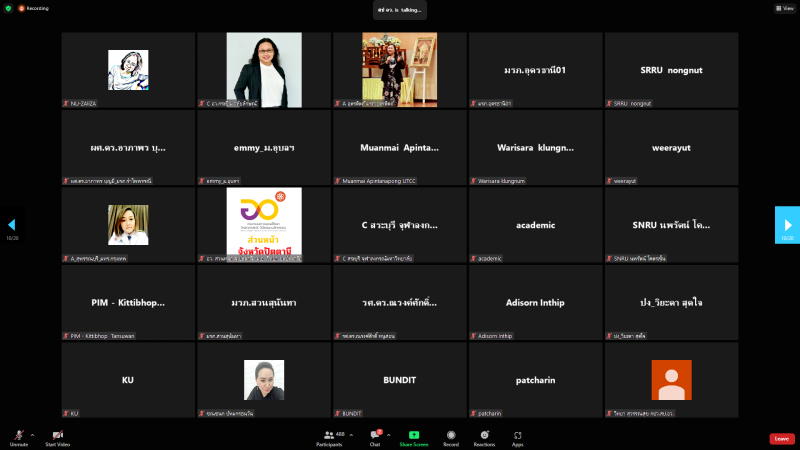Open the Participants panel
800x450 pixels.
pos(328,437)
